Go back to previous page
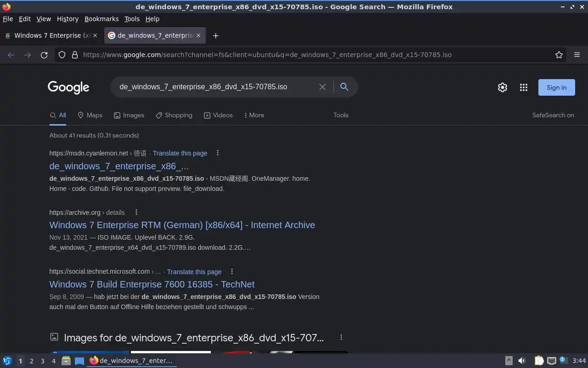This screenshot has width=588, height=368. coord(11,55)
